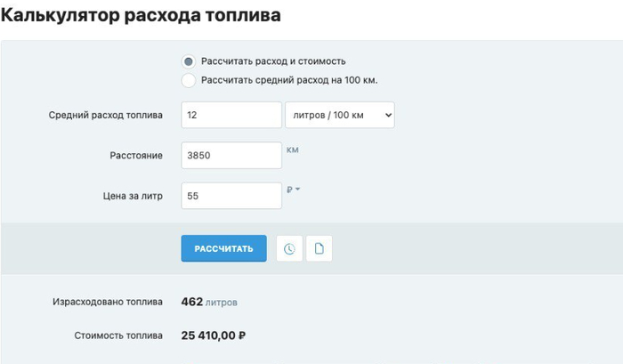This screenshot has width=623, height=364.
Task: Expand the ₽ currency selector
Action: (x=295, y=190)
